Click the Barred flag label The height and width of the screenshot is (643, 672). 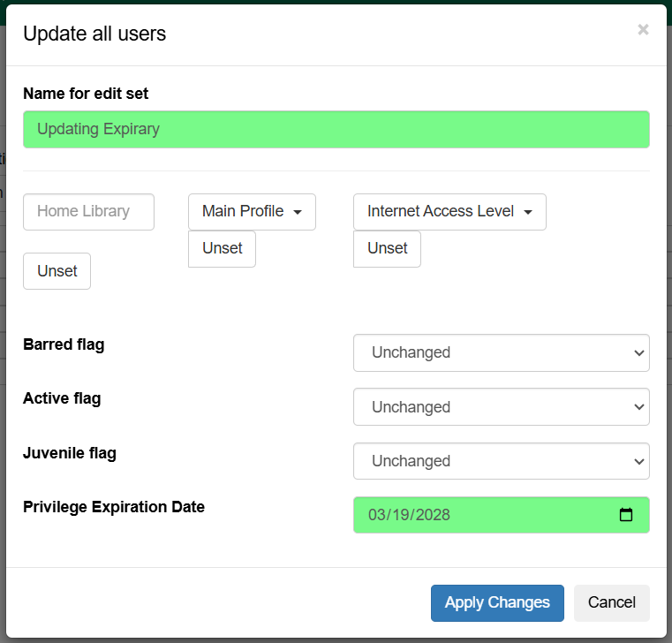(64, 344)
